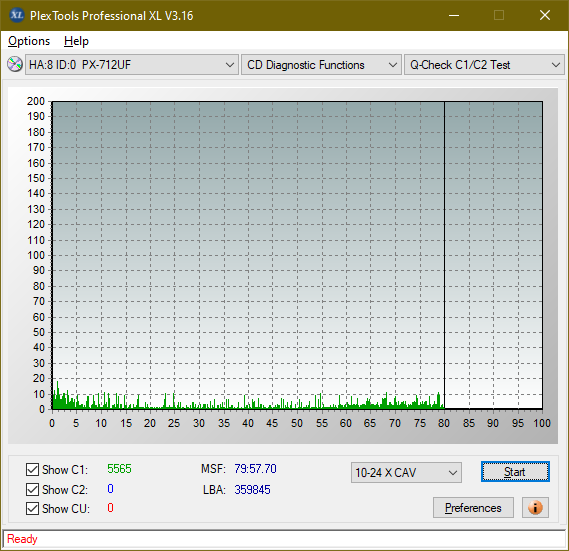Click the orange info icon button
The height and width of the screenshot is (551, 569).
click(535, 507)
